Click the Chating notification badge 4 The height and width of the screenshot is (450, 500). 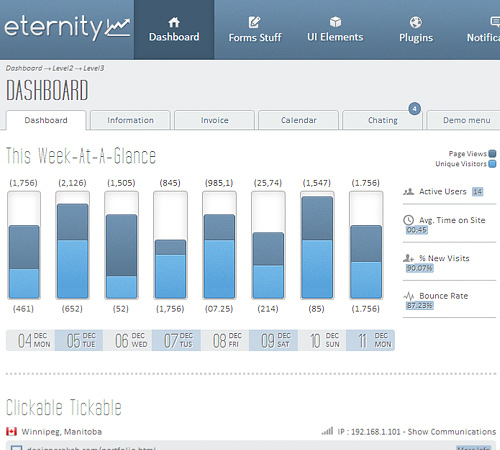(415, 109)
